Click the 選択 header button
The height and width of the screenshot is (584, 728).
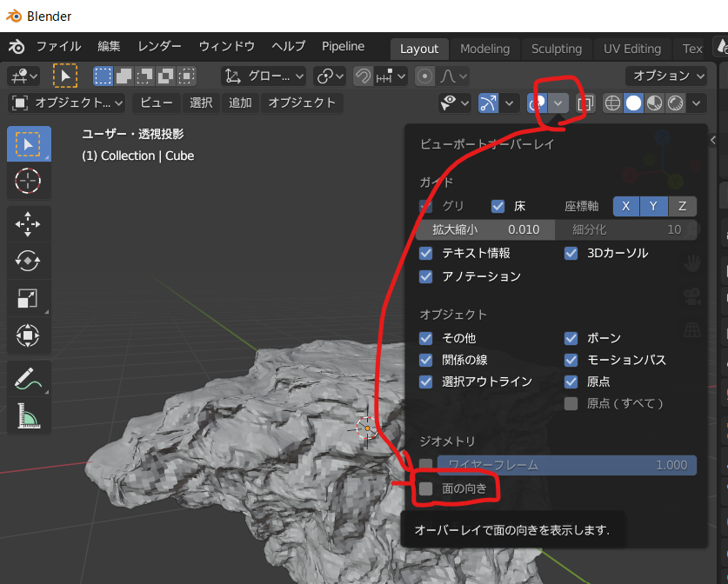pyautogui.click(x=201, y=103)
